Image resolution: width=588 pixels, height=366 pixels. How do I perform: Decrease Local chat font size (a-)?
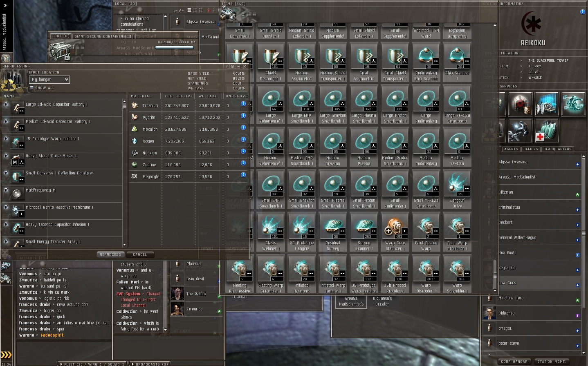(x=175, y=10)
